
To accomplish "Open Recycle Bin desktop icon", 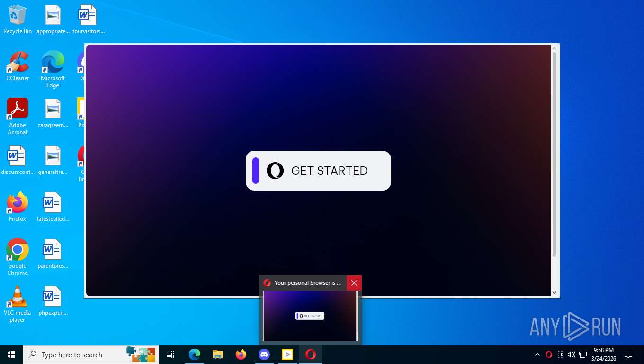I will click(18, 19).
